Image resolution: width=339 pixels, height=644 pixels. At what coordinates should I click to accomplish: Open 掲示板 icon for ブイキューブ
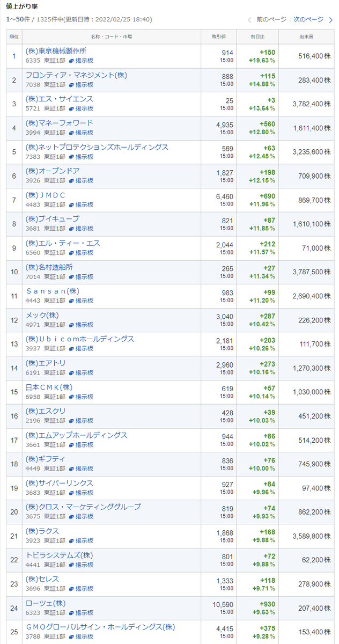click(71, 229)
